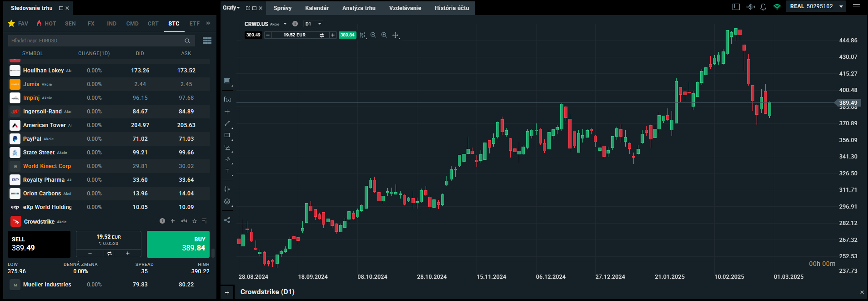Open the f(x) indicators tool
Viewport: 868px width, 301px height.
(x=227, y=99)
